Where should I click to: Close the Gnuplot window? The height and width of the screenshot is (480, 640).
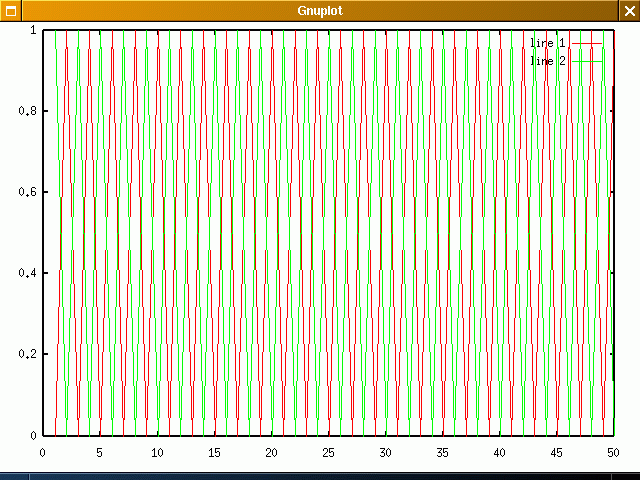coord(629,10)
